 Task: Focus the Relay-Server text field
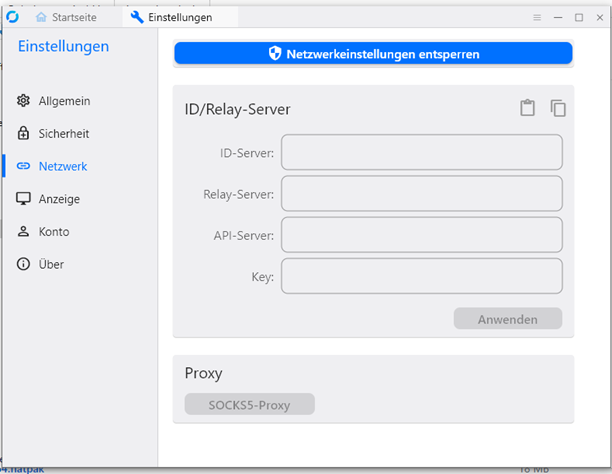421,194
